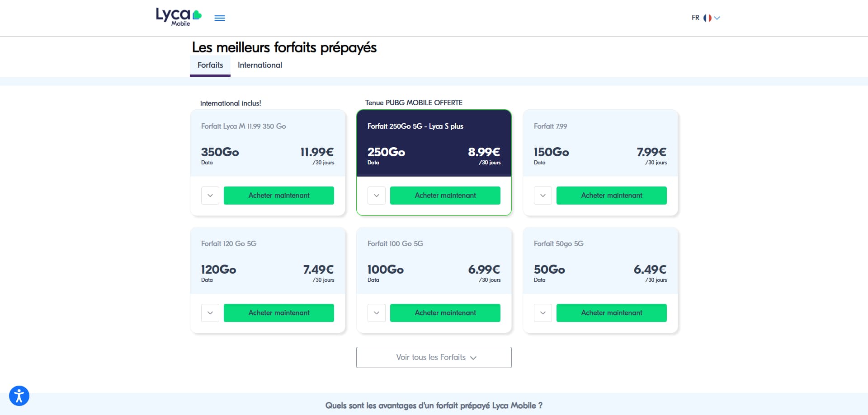Screen dimensions: 868x415
Task: Show all plans with Voir tous les Forfaits
Action: pyautogui.click(x=434, y=357)
